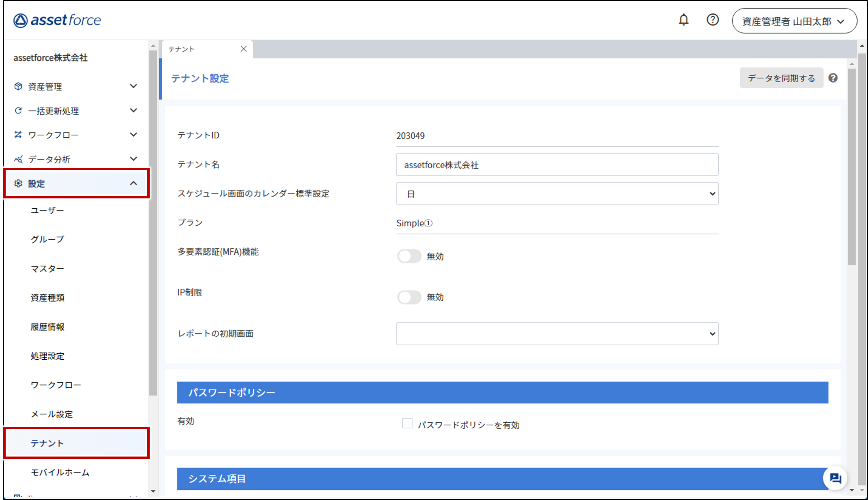Collapse the 設定 menu chevron
This screenshot has width=868, height=500.
(134, 183)
